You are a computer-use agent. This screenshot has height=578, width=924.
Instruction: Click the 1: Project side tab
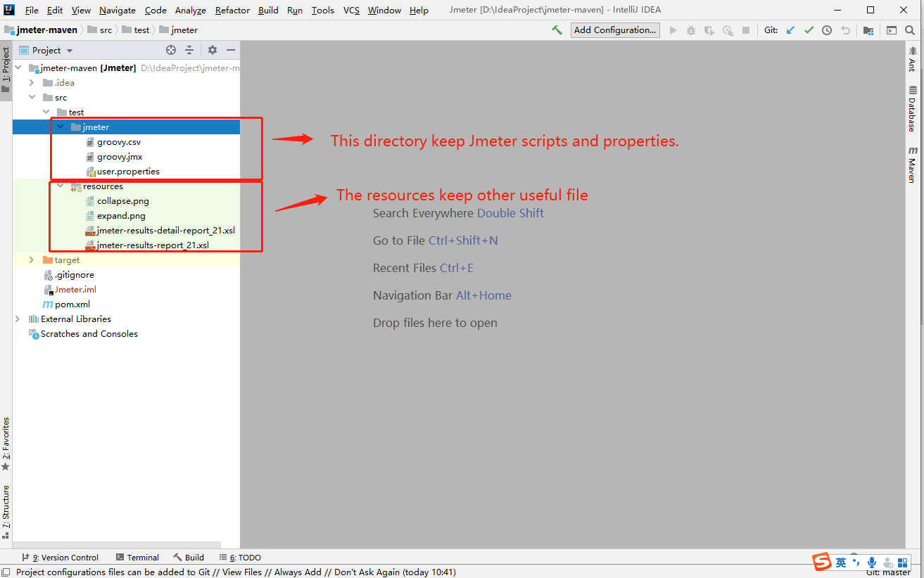[6, 70]
